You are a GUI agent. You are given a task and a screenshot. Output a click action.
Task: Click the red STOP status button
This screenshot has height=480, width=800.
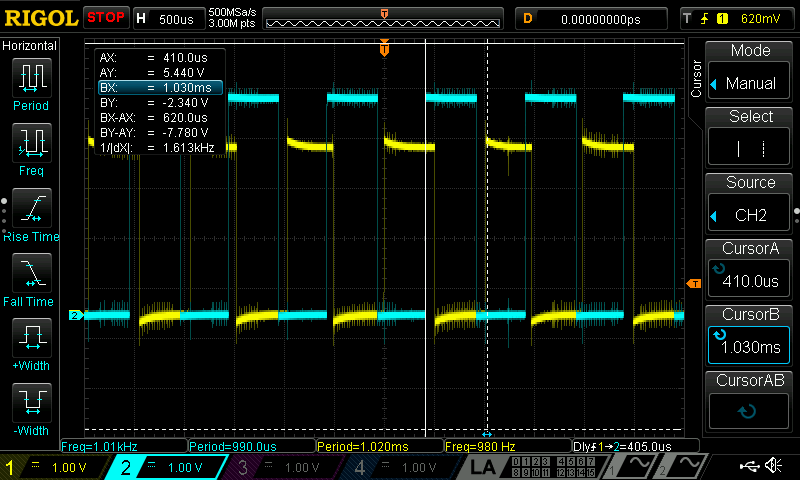[x=106, y=17]
